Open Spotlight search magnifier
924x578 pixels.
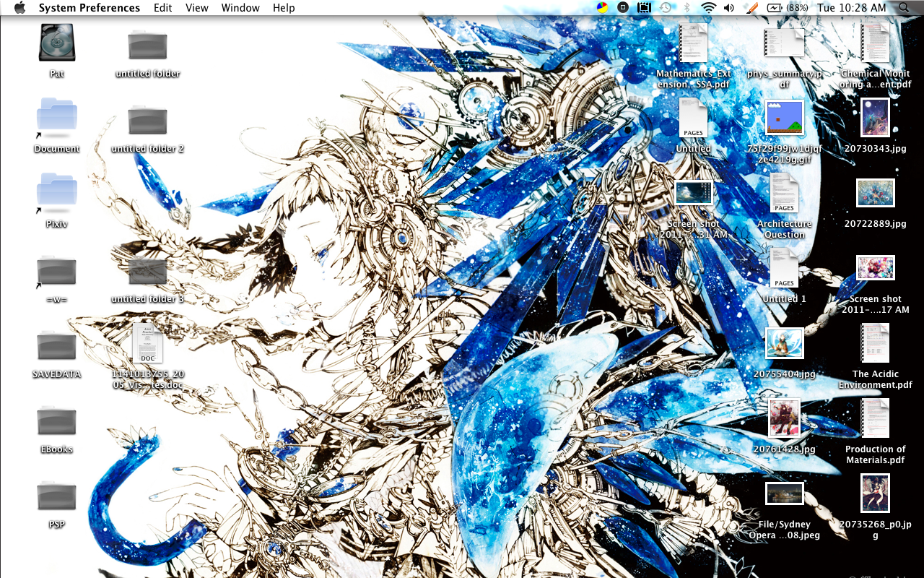pos(905,8)
